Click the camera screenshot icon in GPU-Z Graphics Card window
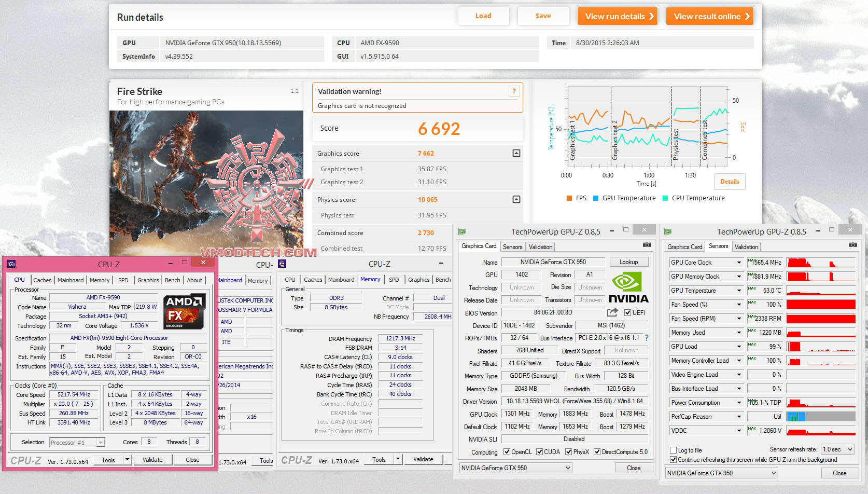 click(x=647, y=244)
